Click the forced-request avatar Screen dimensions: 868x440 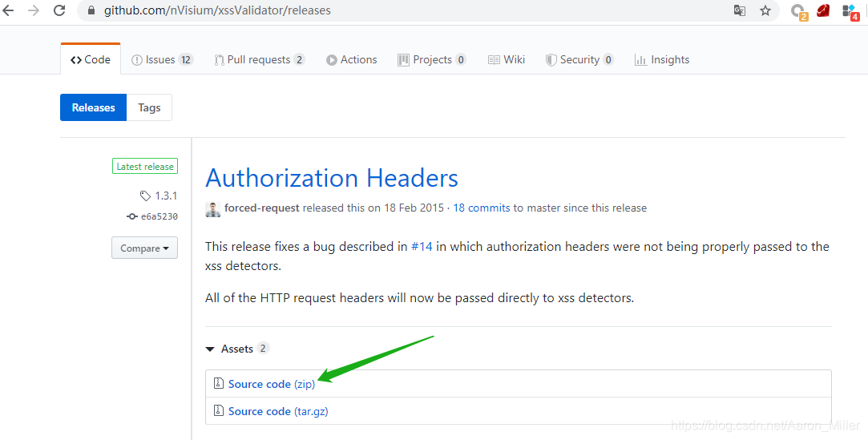coord(213,209)
